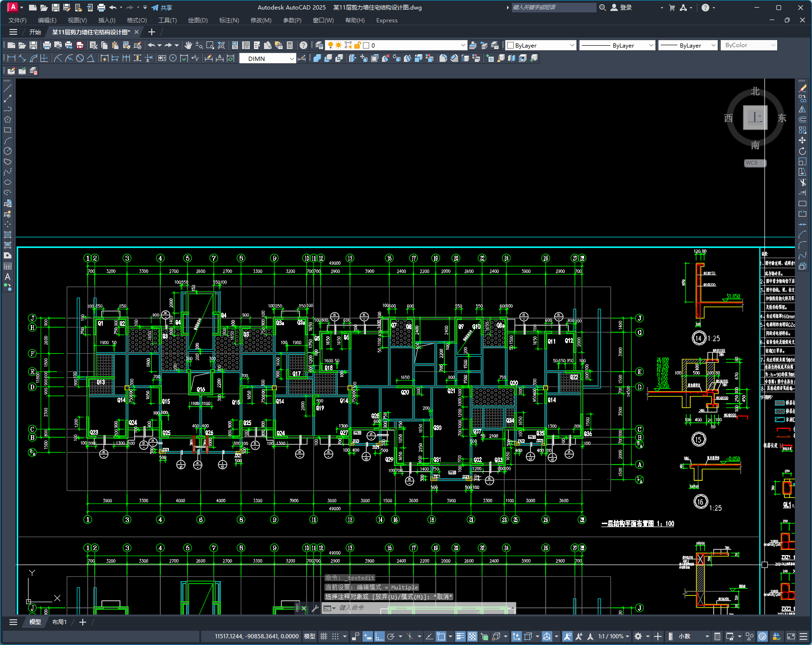Toggle Clean Screen in status bar
The image size is (812, 645).
791,636
